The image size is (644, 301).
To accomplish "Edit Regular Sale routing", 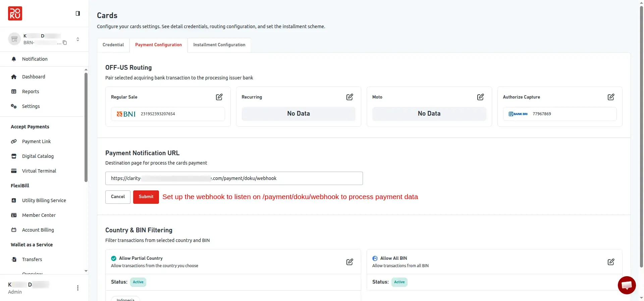I will (219, 97).
